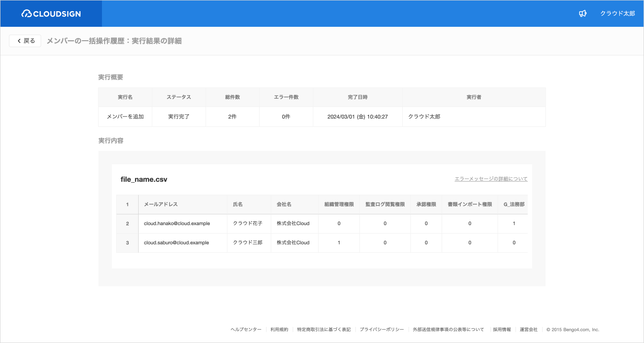
Task: Click row number 3 in CSV table
Action: click(127, 243)
